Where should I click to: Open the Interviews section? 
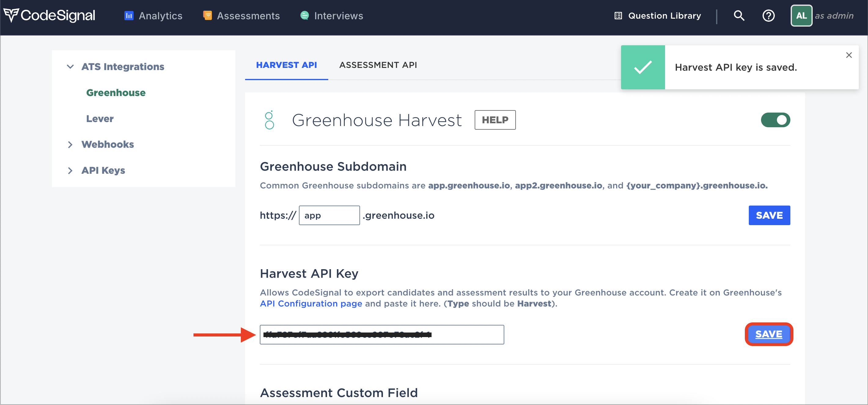[x=332, y=16]
